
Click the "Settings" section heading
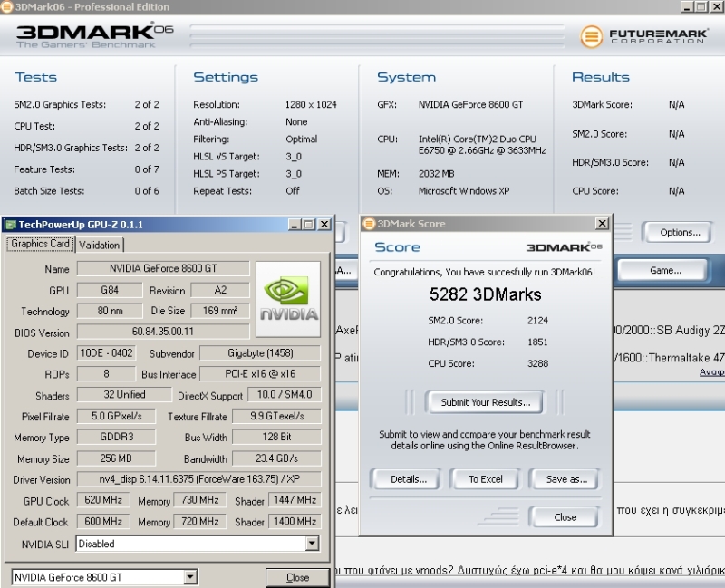(226, 77)
